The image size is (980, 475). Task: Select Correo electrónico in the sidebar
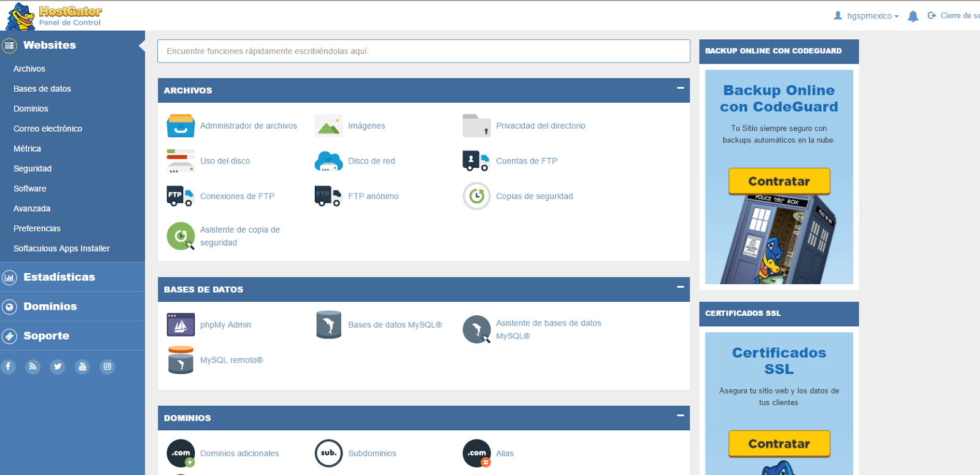pyautogui.click(x=48, y=129)
